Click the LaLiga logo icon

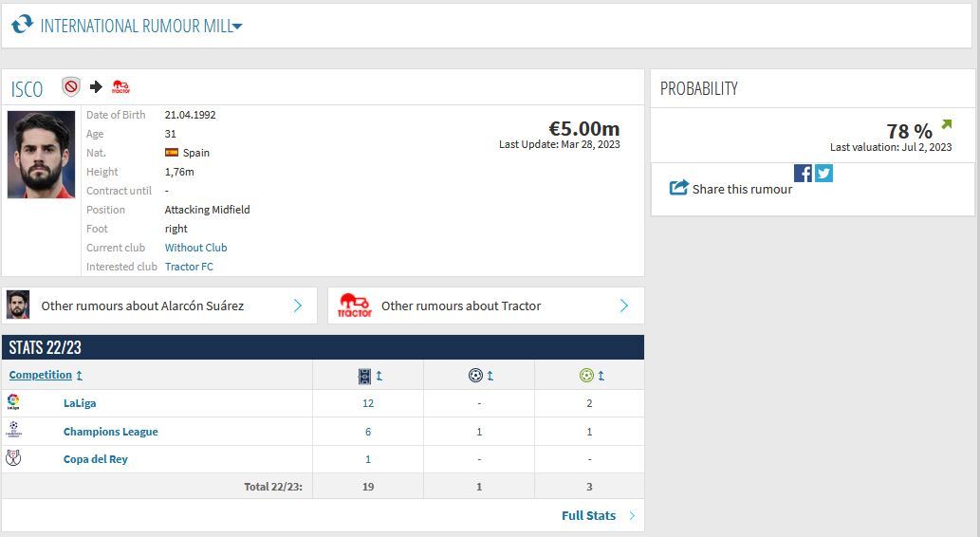13,402
